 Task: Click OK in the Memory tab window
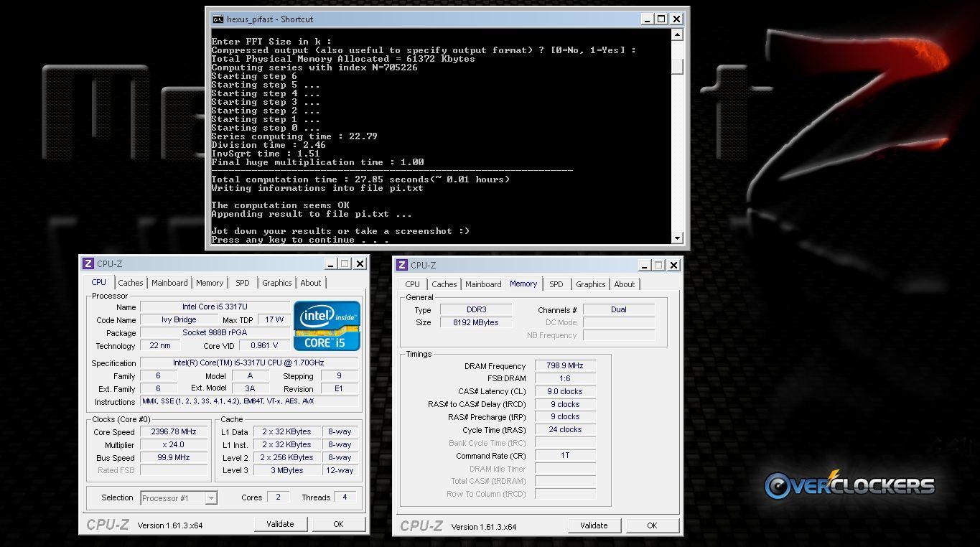(x=652, y=525)
